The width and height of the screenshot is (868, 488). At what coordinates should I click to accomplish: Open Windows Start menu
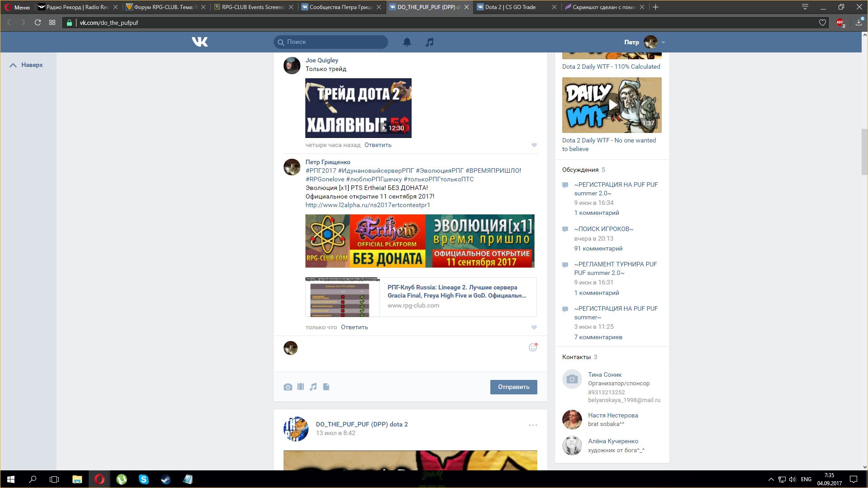[11, 479]
